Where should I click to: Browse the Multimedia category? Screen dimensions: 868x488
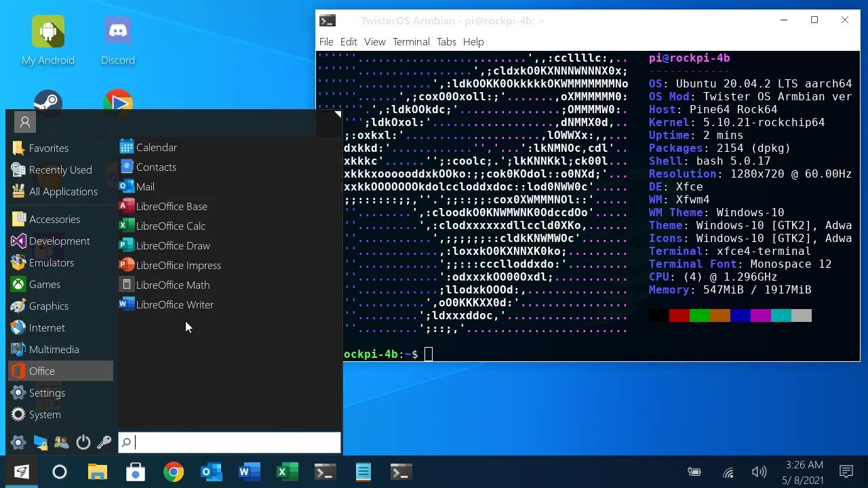60,349
